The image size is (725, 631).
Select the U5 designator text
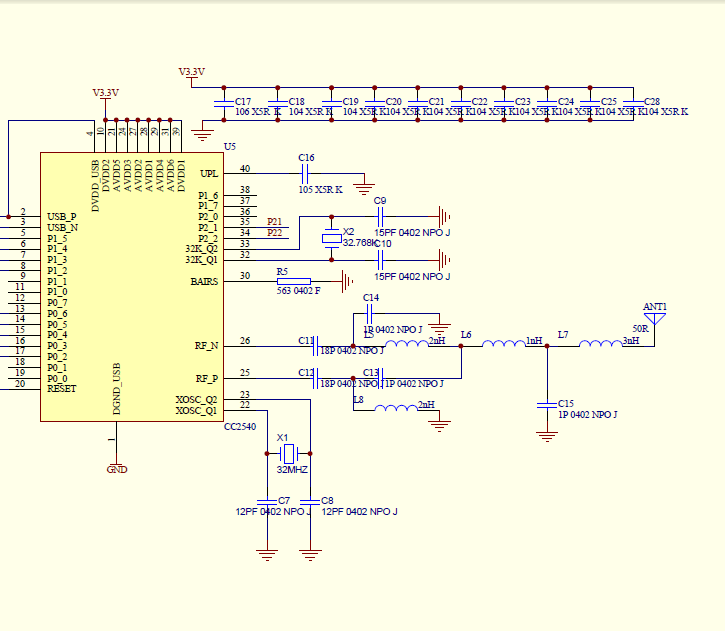(x=230, y=147)
